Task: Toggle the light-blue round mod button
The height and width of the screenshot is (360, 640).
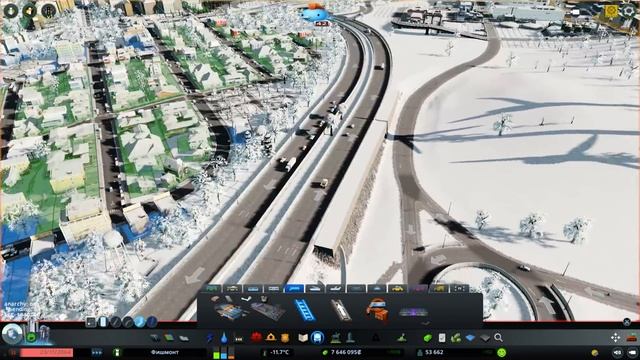Action: [140, 322]
